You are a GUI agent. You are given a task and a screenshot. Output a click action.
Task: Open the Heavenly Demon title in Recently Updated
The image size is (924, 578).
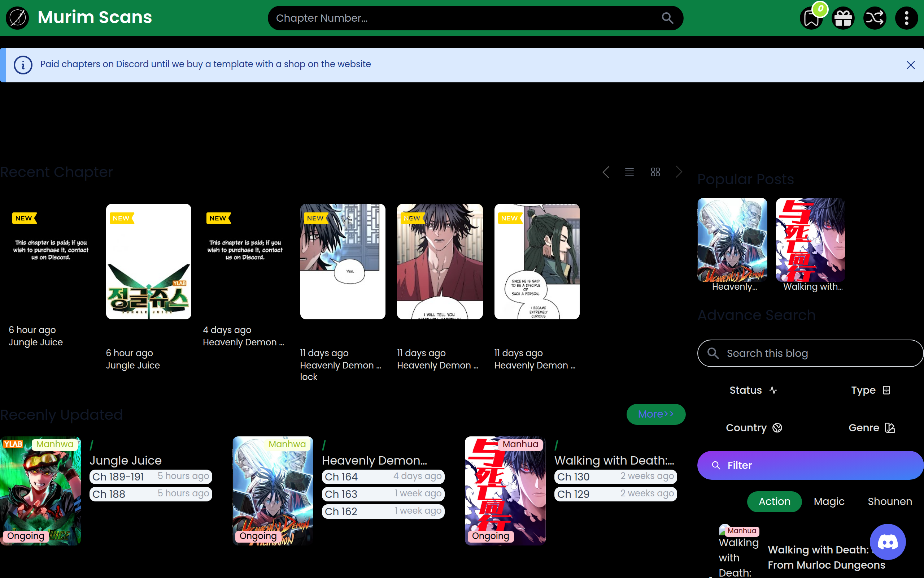374,460
